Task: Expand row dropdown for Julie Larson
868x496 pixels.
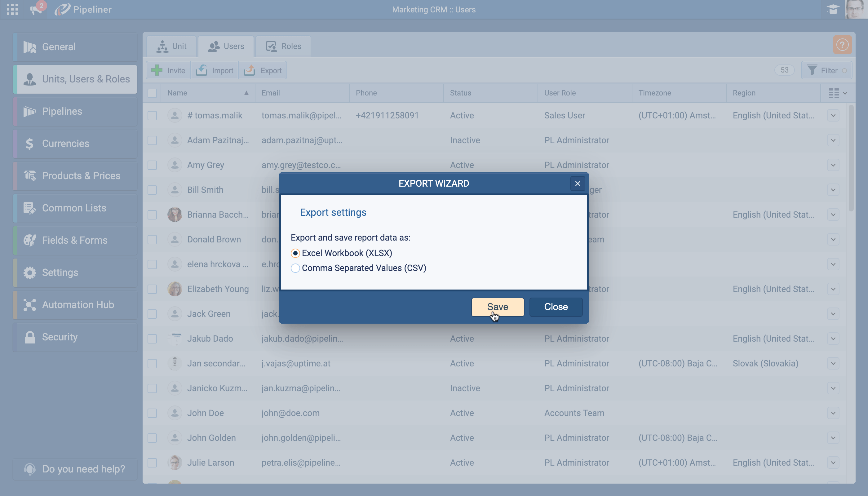Action: (x=833, y=463)
